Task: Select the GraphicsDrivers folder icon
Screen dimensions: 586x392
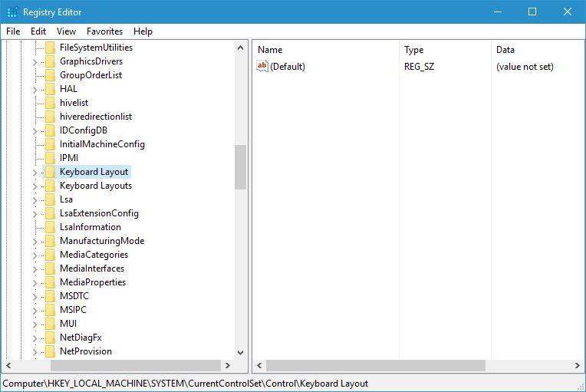Action: point(50,61)
